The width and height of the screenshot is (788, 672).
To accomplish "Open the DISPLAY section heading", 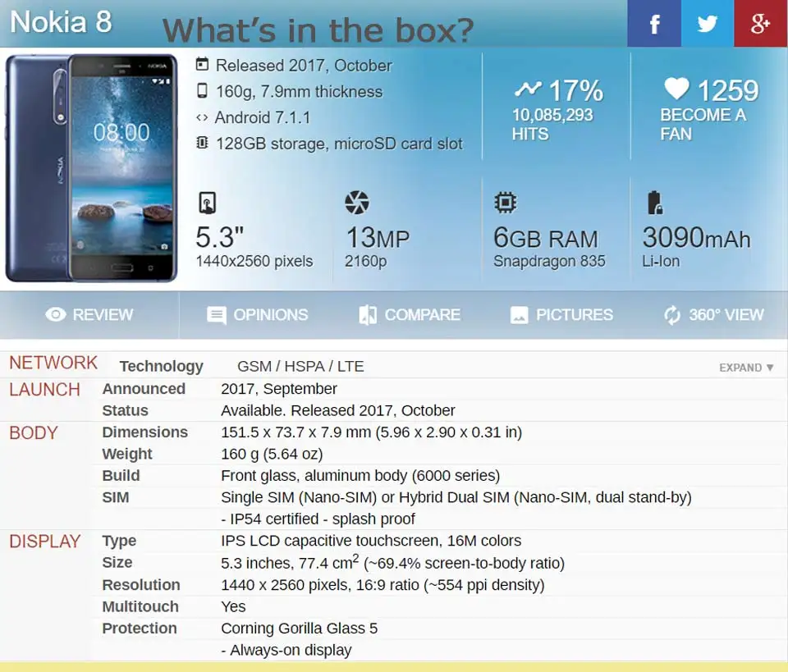I will tap(44, 541).
